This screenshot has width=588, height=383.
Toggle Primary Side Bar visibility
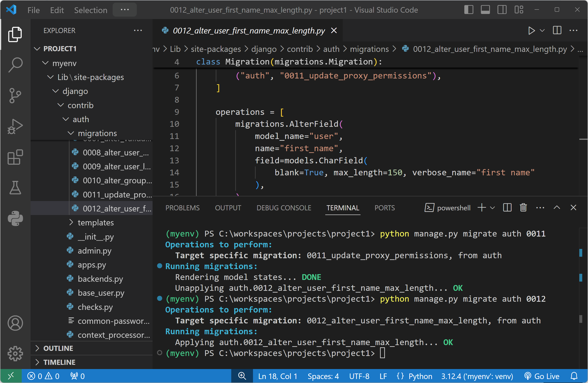[x=468, y=10]
